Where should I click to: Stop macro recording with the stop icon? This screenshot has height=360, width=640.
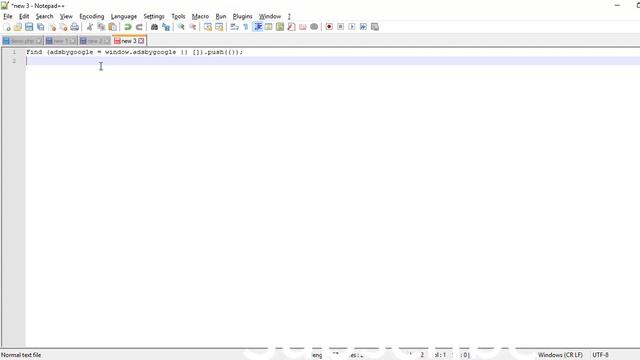click(340, 27)
